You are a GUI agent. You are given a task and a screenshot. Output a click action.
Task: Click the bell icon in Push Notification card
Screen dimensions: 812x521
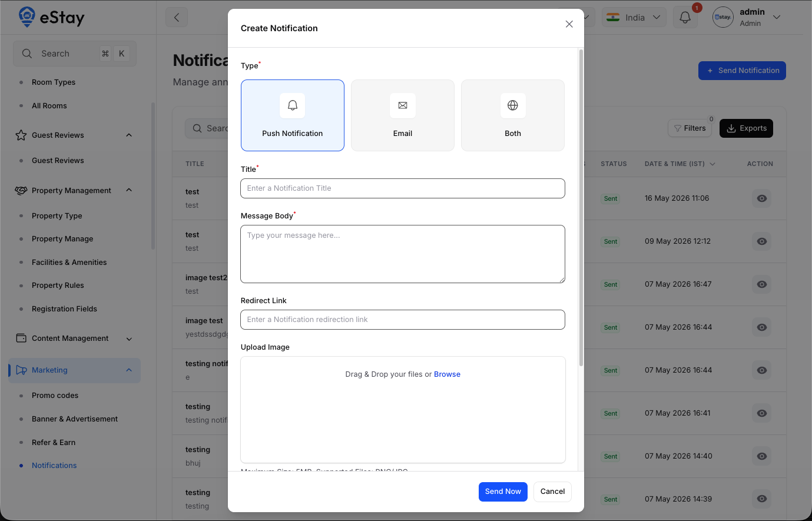coord(293,105)
